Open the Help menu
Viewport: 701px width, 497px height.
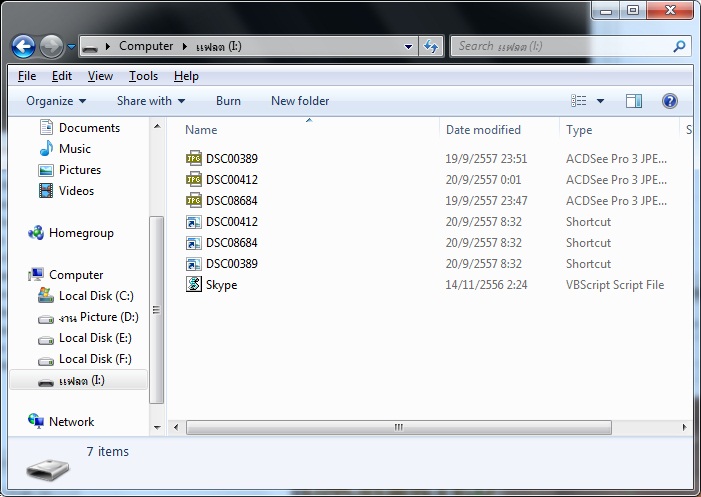(186, 76)
